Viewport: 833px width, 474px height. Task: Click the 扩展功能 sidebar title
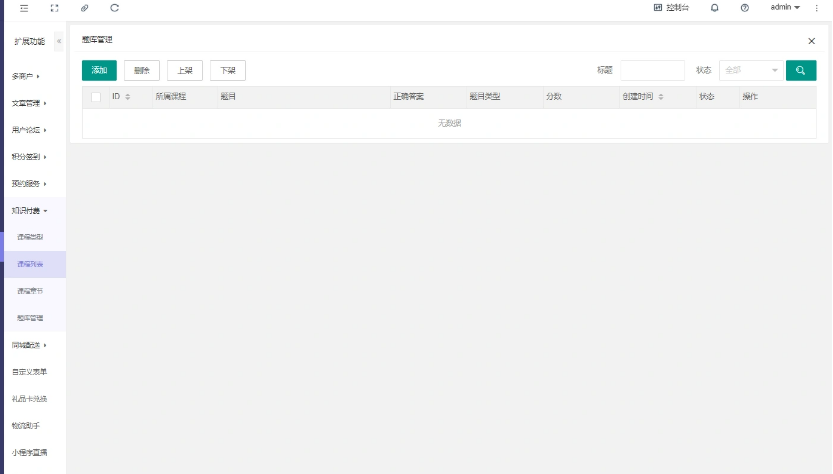(30, 41)
